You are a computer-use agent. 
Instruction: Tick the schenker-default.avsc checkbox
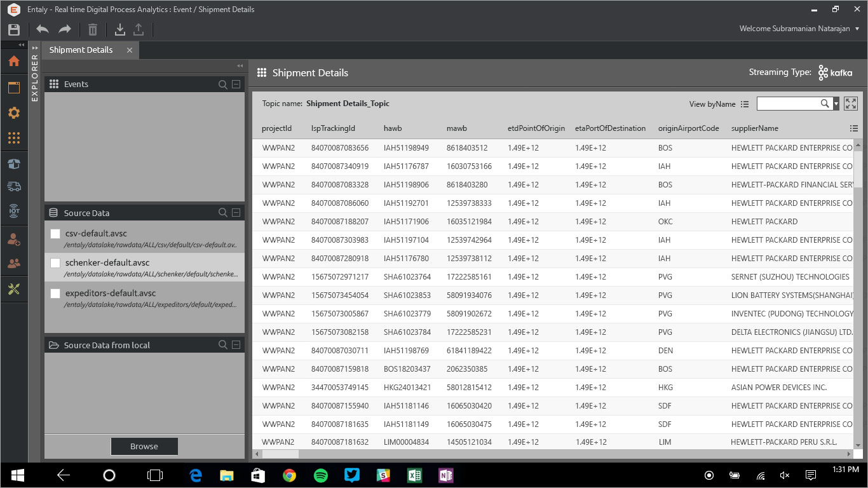55,263
